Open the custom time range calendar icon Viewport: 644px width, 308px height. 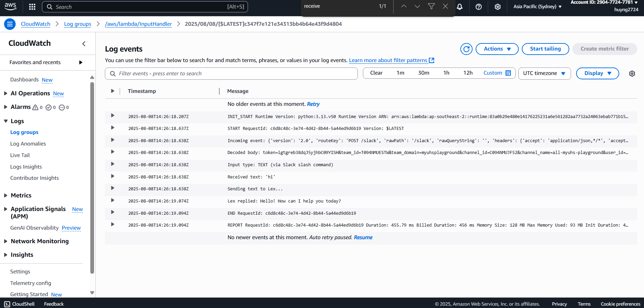pyautogui.click(x=508, y=73)
